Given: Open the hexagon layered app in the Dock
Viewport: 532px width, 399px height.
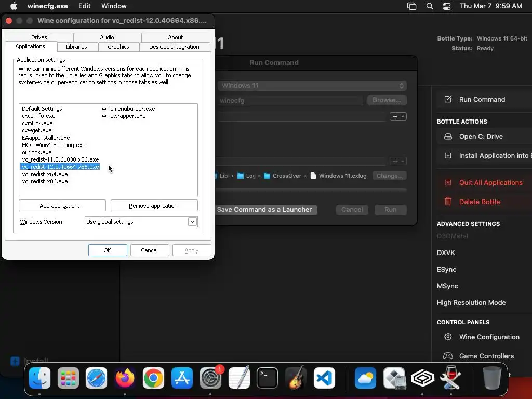Looking at the screenshot, I should [x=422, y=378].
